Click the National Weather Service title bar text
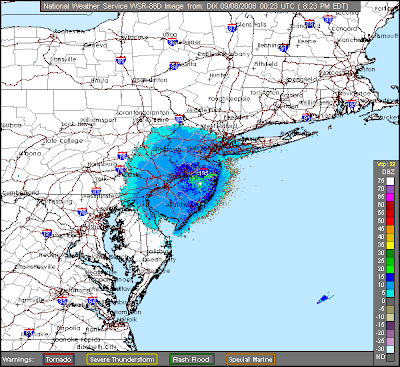This screenshot has width=400, height=367. click(196, 6)
